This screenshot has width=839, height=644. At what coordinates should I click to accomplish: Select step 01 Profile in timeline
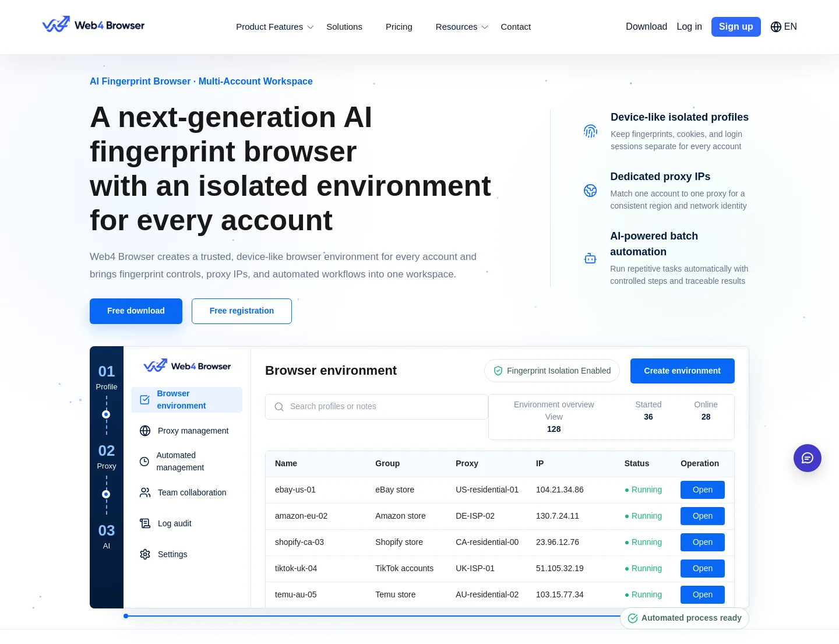click(x=107, y=377)
